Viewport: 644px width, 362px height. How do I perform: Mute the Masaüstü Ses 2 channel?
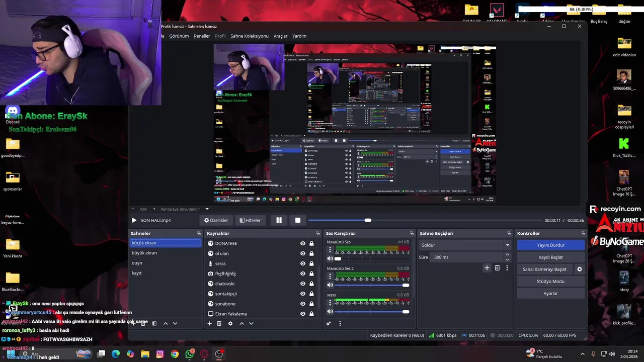(330, 285)
